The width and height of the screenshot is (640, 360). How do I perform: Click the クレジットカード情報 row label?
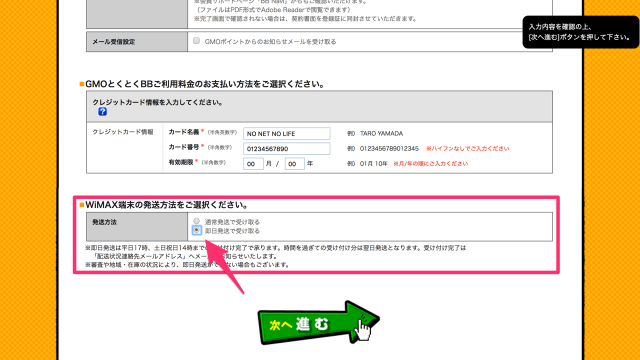[123, 132]
